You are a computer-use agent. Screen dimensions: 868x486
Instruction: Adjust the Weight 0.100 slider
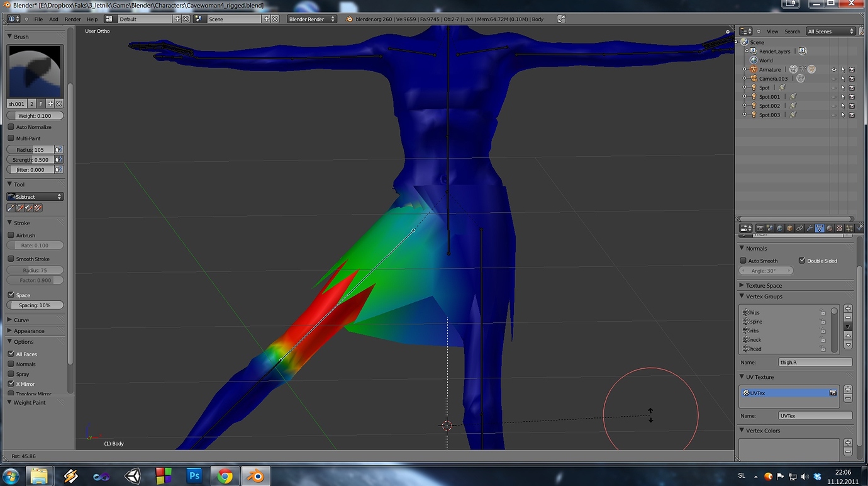coord(35,116)
